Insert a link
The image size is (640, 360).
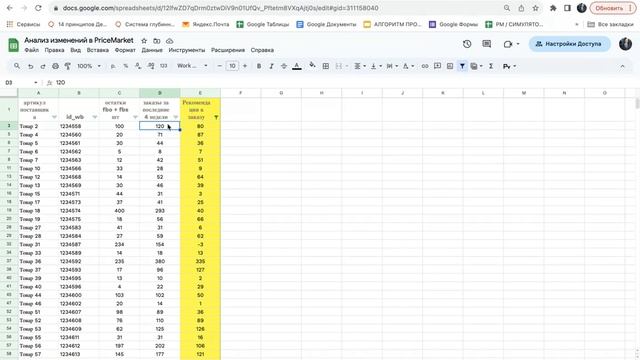point(425,66)
